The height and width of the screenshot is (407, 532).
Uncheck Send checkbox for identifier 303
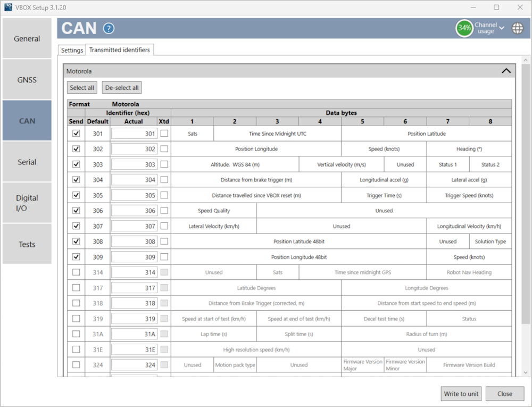pyautogui.click(x=76, y=164)
